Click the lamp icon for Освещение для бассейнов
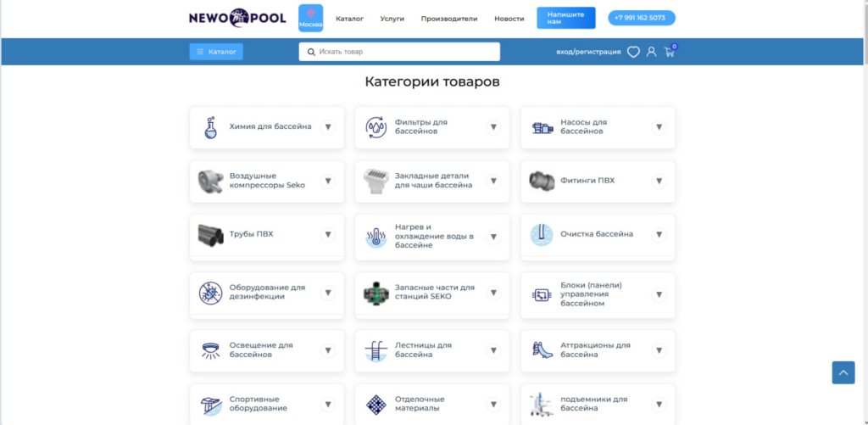Viewport: 868px width, 425px height. click(210, 350)
